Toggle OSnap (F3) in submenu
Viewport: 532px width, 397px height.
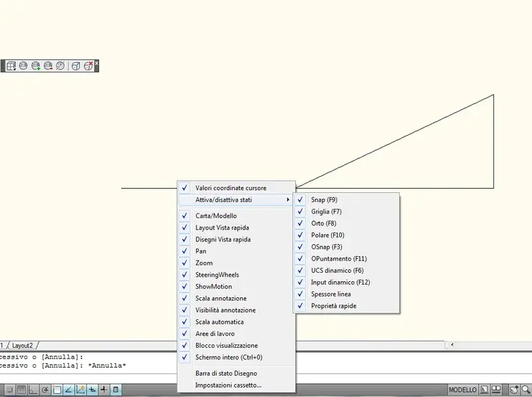pos(346,247)
